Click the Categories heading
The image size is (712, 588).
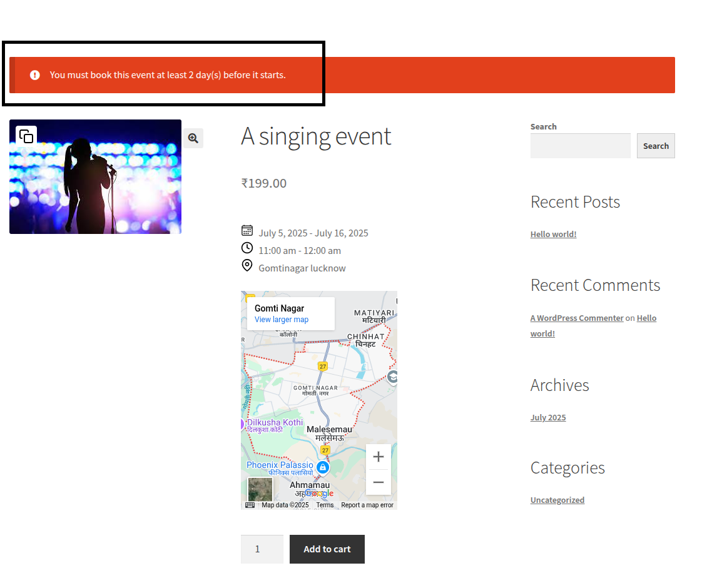567,468
